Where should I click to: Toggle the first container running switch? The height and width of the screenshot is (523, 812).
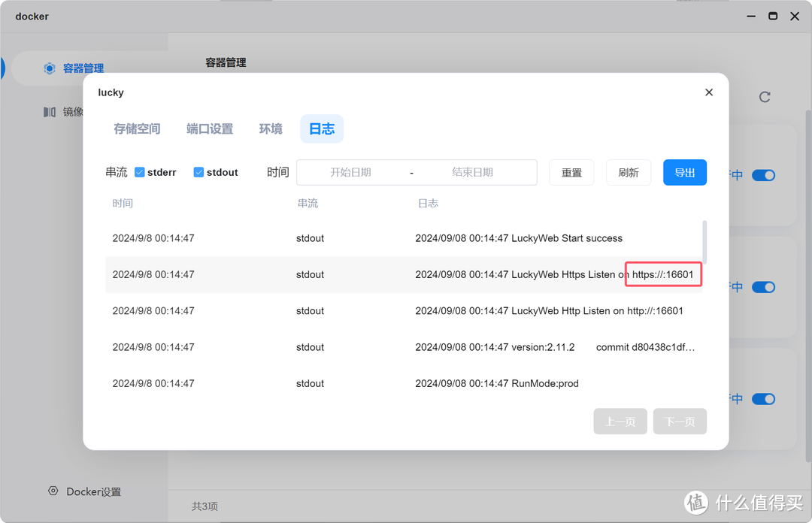763,175
